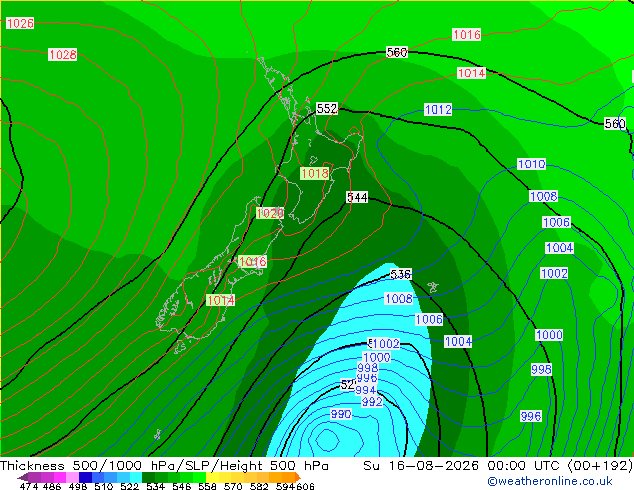Click the 1014 label with green background
Screen dimensions: 634x490
[x=220, y=300]
